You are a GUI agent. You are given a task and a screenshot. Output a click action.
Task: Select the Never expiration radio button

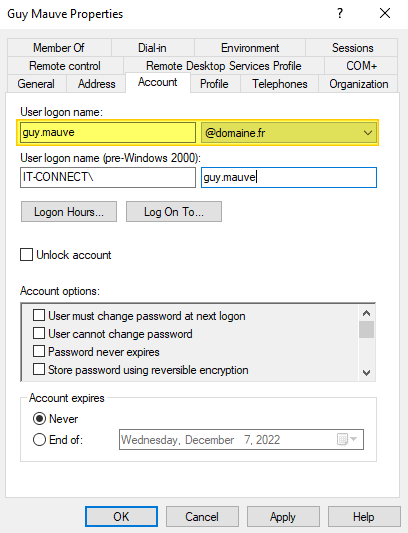pyautogui.click(x=39, y=418)
